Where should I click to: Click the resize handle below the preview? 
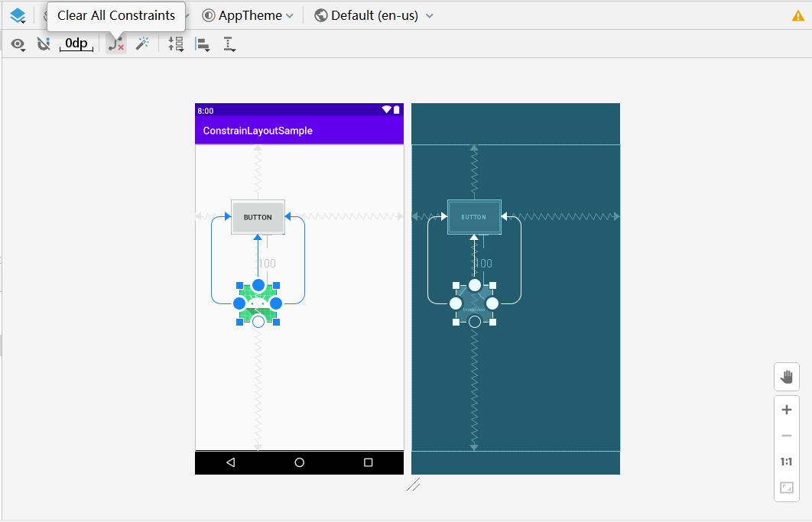(413, 485)
